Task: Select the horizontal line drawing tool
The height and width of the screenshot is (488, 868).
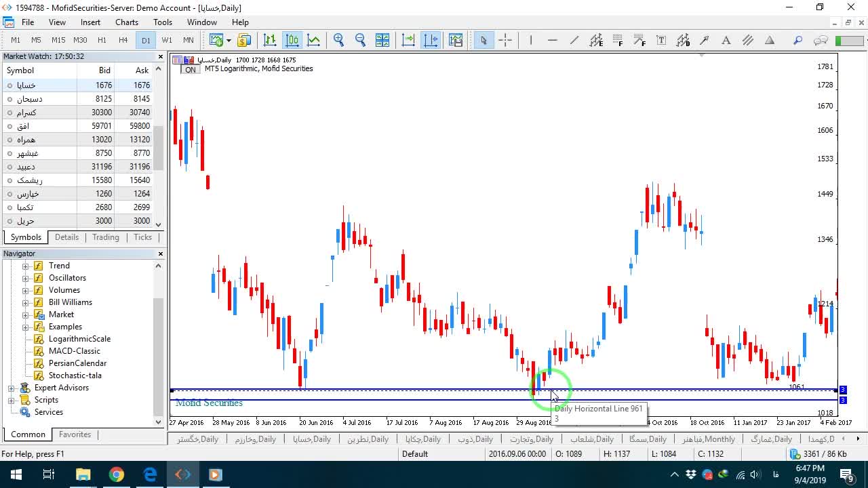Action: [x=553, y=40]
